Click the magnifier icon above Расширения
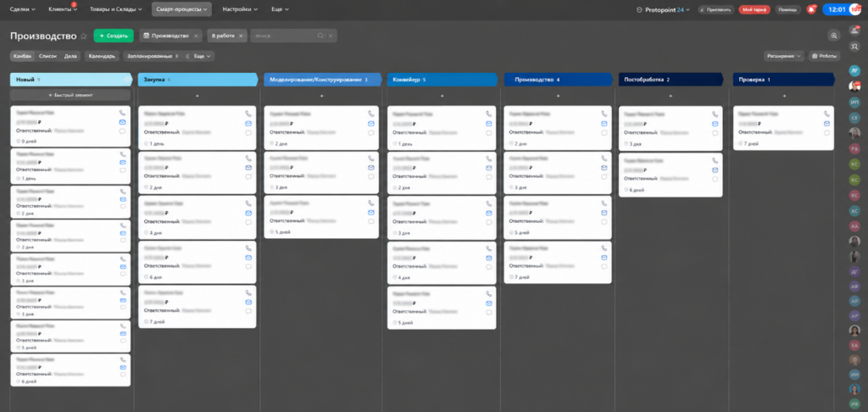This screenshot has width=868, height=412. tap(834, 36)
